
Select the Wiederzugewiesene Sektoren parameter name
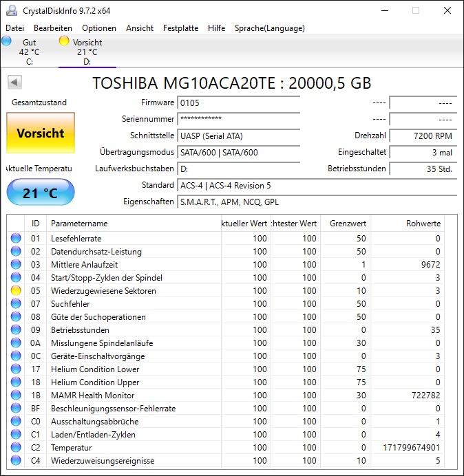pyautogui.click(x=103, y=291)
